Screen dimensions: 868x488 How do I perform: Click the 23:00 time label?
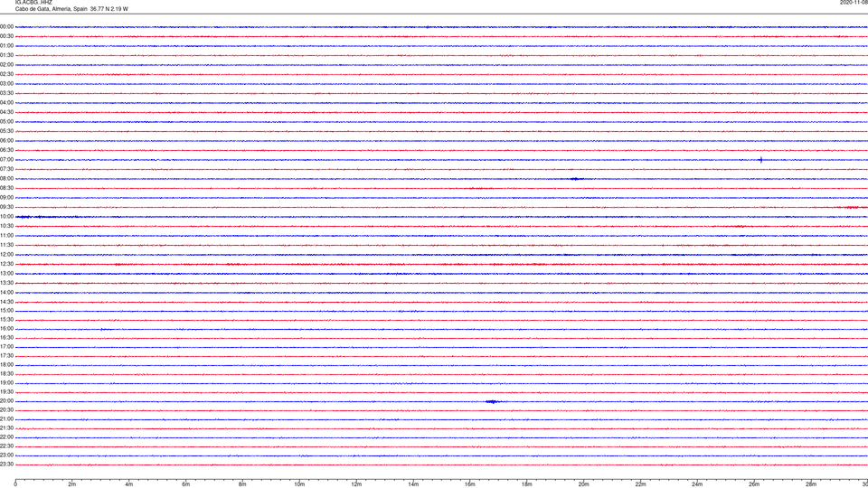tap(6, 455)
